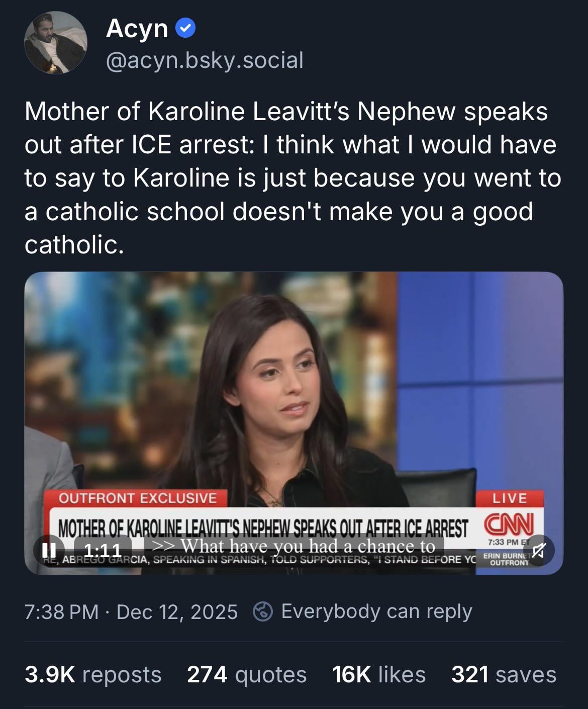This screenshot has height=709, width=588.
Task: Open the 7:38 PM Dec 12, 2025 timestamp
Action: pyautogui.click(x=131, y=612)
